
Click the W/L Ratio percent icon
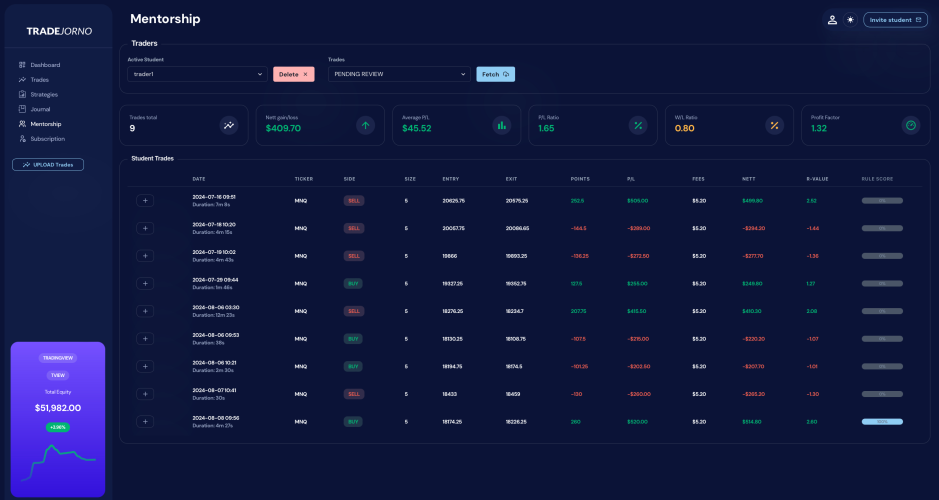click(774, 125)
